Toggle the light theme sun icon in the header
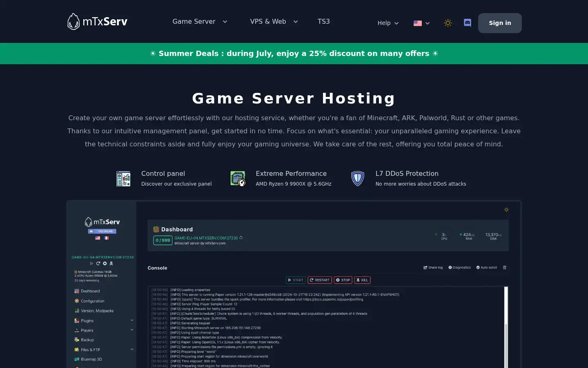This screenshot has width=588, height=368. point(448,23)
